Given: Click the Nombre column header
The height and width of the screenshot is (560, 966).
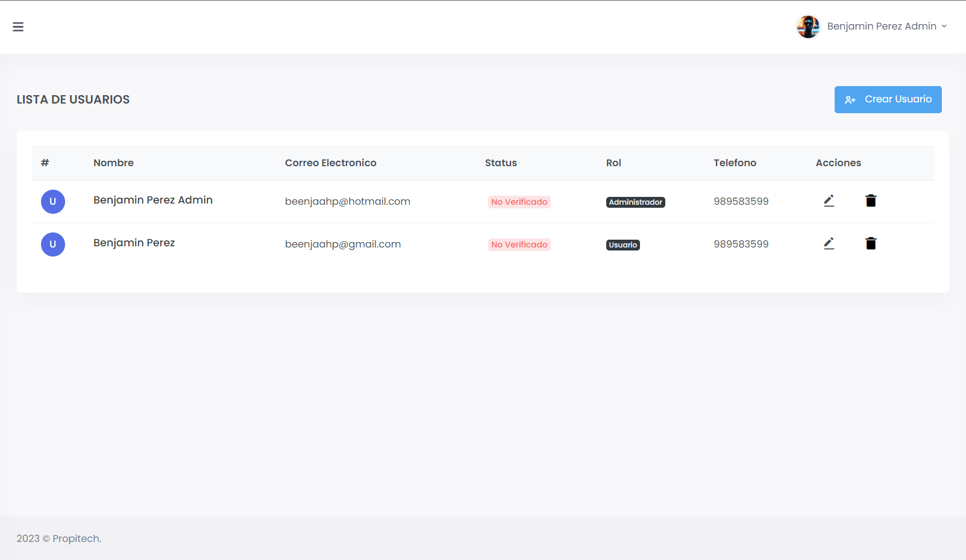Looking at the screenshot, I should tap(113, 163).
